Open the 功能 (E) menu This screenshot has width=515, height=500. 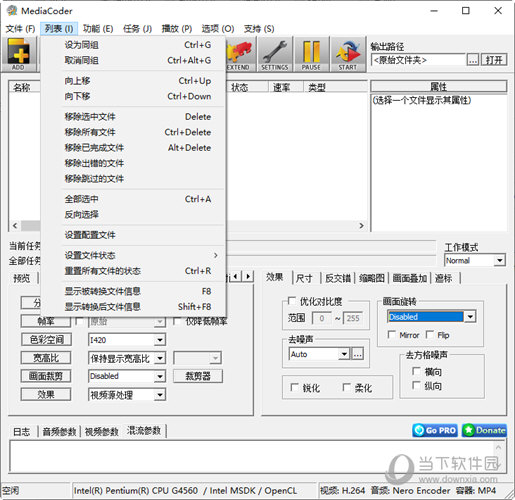point(98,29)
